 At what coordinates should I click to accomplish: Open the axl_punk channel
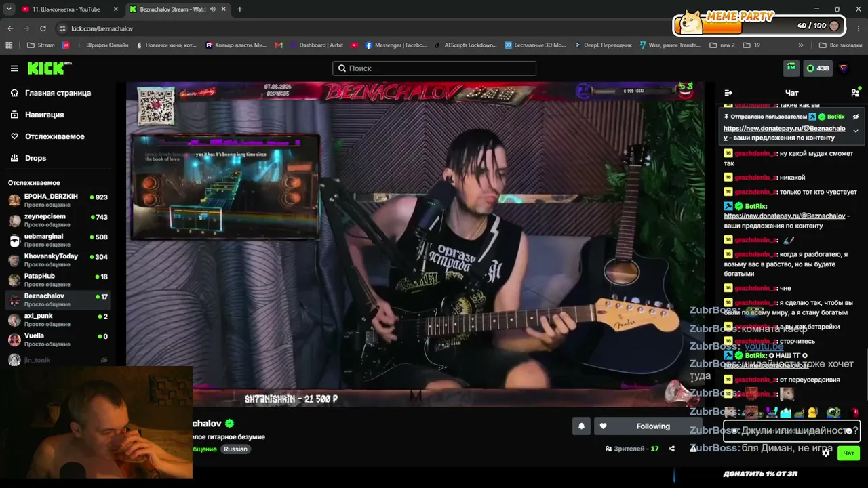click(58, 319)
